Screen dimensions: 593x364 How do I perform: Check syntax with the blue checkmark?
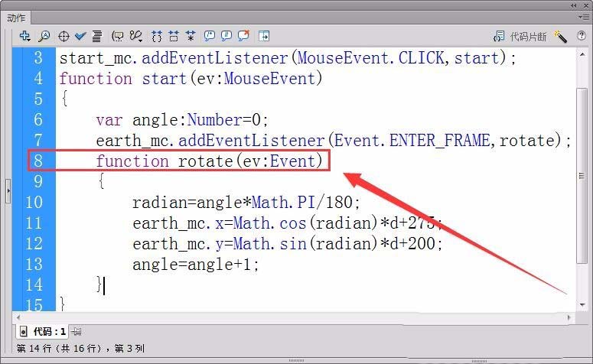click(80, 36)
